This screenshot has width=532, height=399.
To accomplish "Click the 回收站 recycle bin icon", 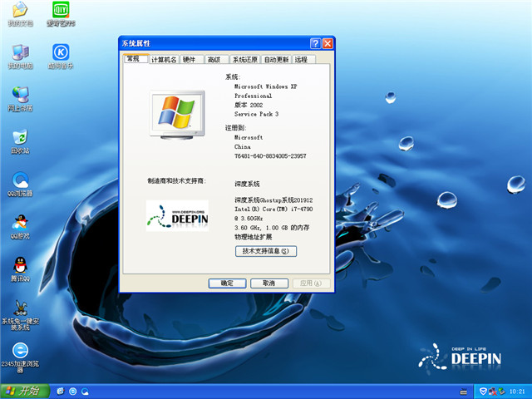I will coord(20,142).
